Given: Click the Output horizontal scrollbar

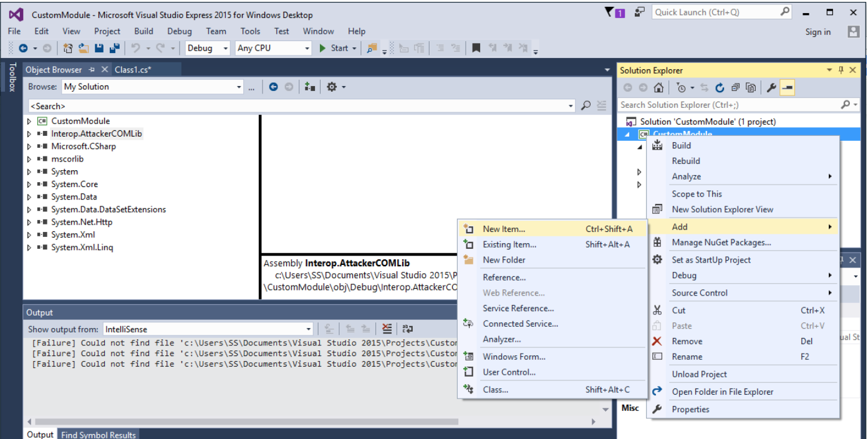Looking at the screenshot, I should [x=311, y=422].
